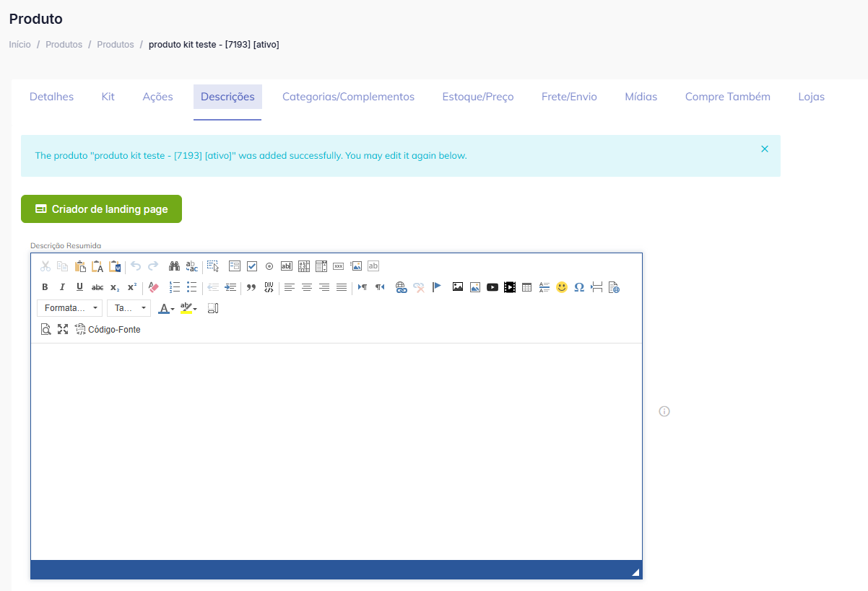Insert a table into description
This screenshot has height=591, width=868.
[x=527, y=287]
